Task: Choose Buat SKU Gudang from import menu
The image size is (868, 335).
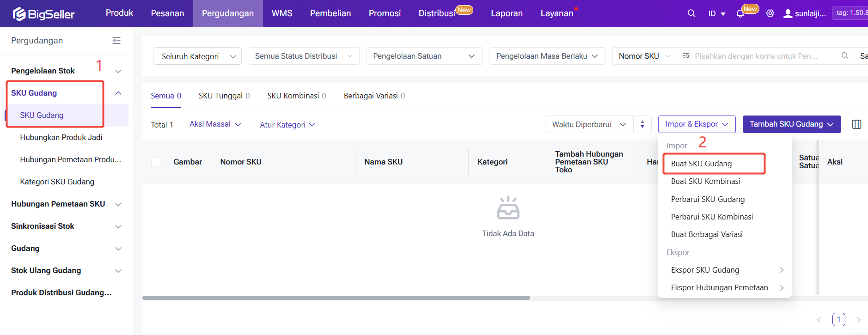Action: point(701,164)
